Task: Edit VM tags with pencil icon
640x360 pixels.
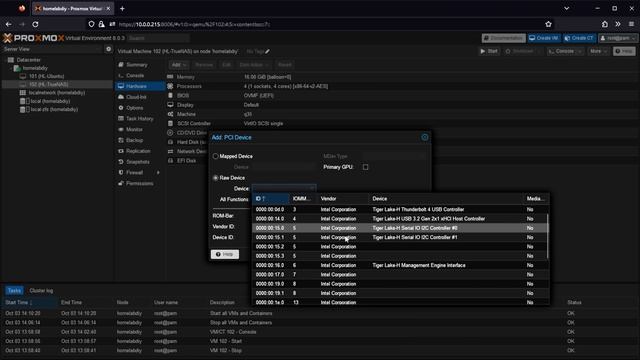Action: 267,51
